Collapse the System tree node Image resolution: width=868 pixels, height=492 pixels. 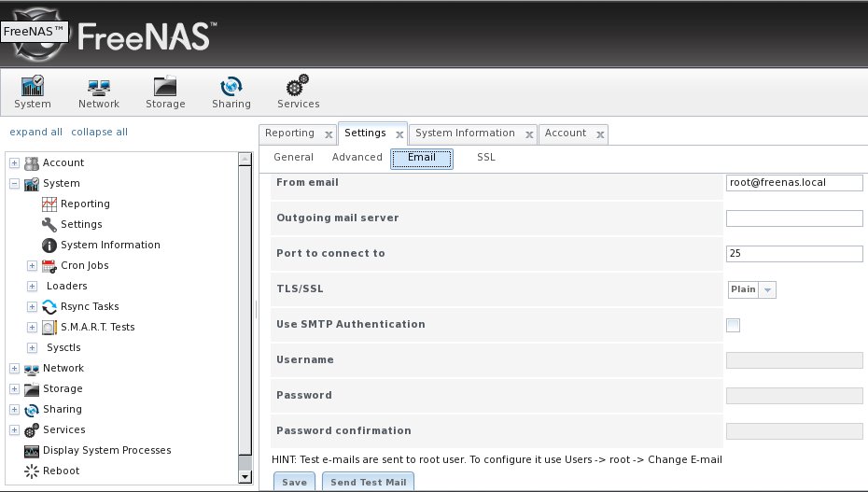(14, 183)
